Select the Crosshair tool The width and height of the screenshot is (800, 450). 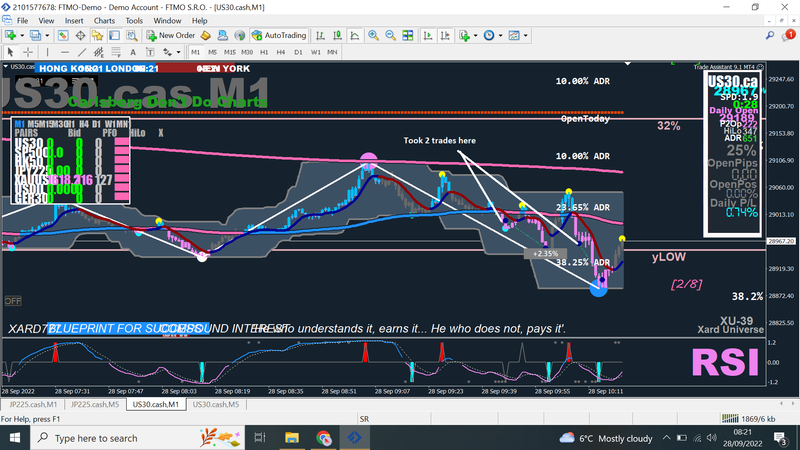(28, 52)
